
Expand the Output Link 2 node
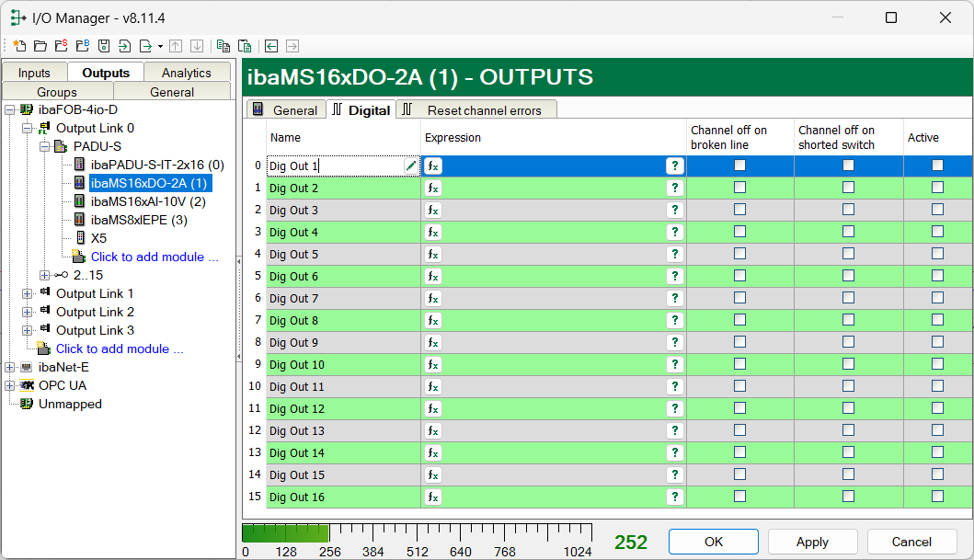point(27,313)
